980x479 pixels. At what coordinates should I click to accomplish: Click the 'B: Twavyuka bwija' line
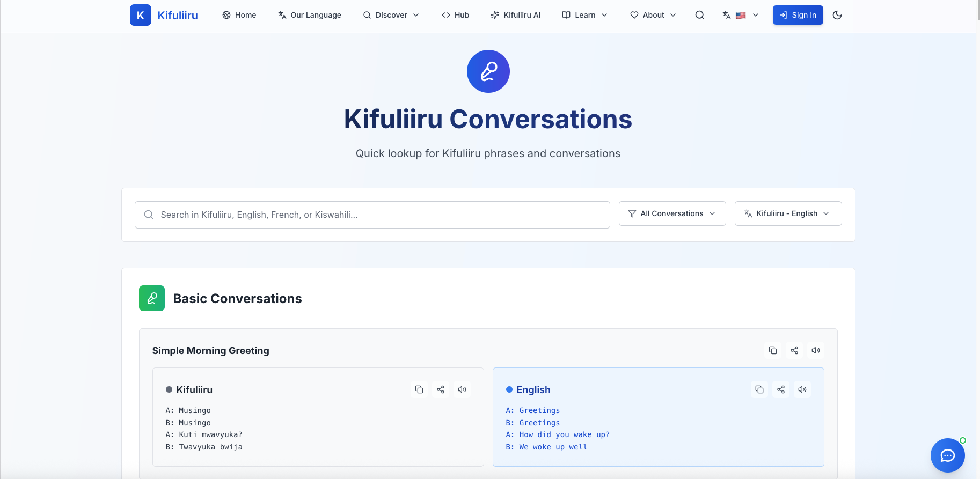[204, 447]
